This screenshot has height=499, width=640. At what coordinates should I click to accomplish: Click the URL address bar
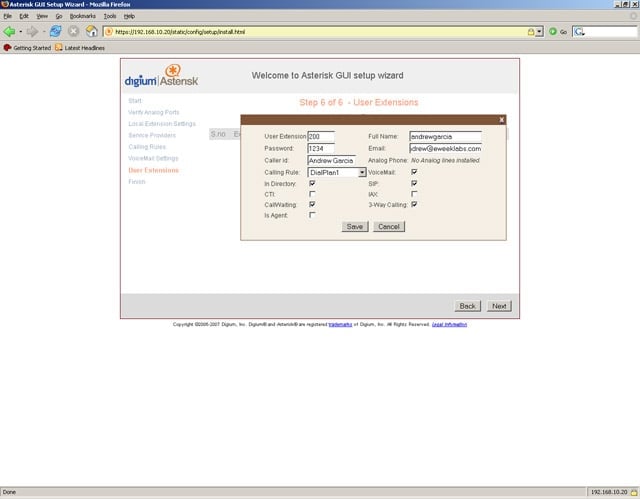[320, 32]
